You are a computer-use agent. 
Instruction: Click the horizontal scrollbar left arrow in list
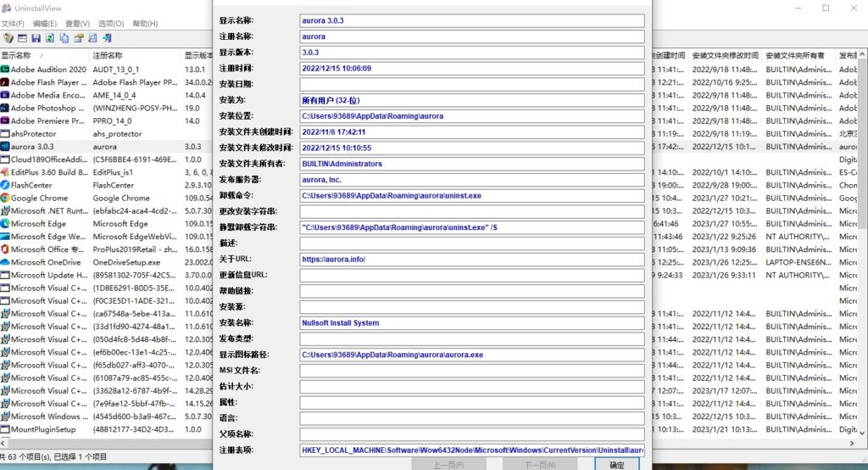pos(4,444)
